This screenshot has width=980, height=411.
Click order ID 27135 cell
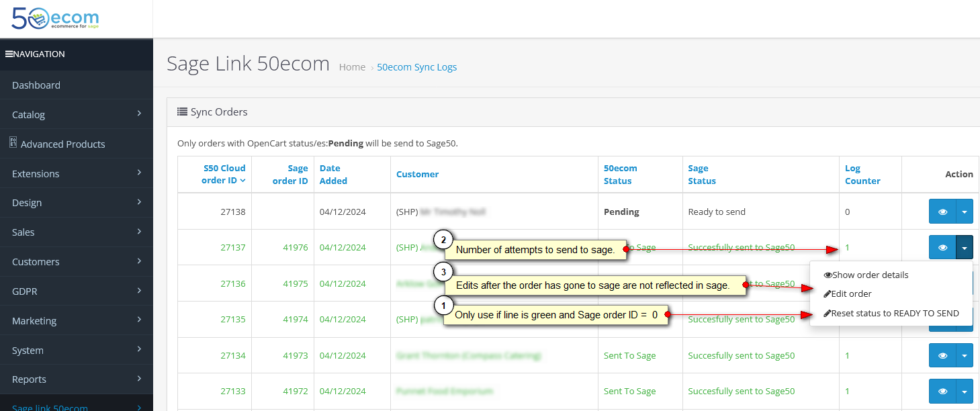[x=233, y=319]
